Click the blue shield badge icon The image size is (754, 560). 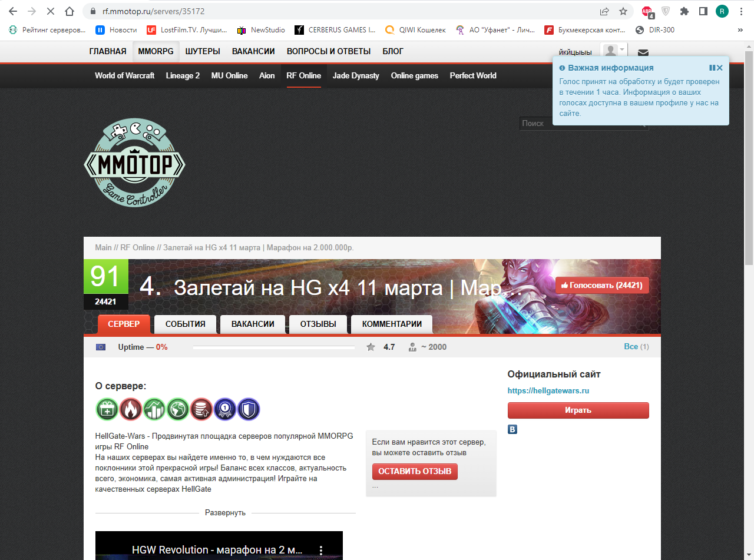coord(249,409)
